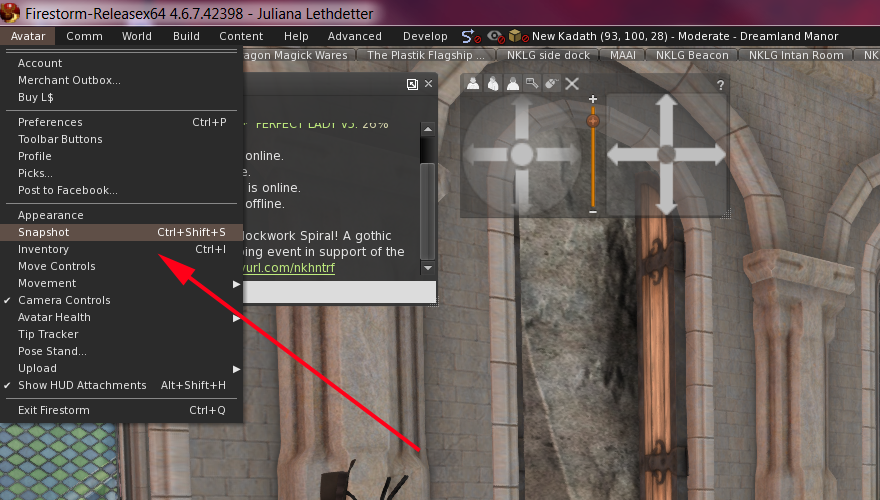Orbit camera up with the orbit wheel arrow
Image resolution: width=880 pixels, height=500 pixels.
[x=522, y=115]
